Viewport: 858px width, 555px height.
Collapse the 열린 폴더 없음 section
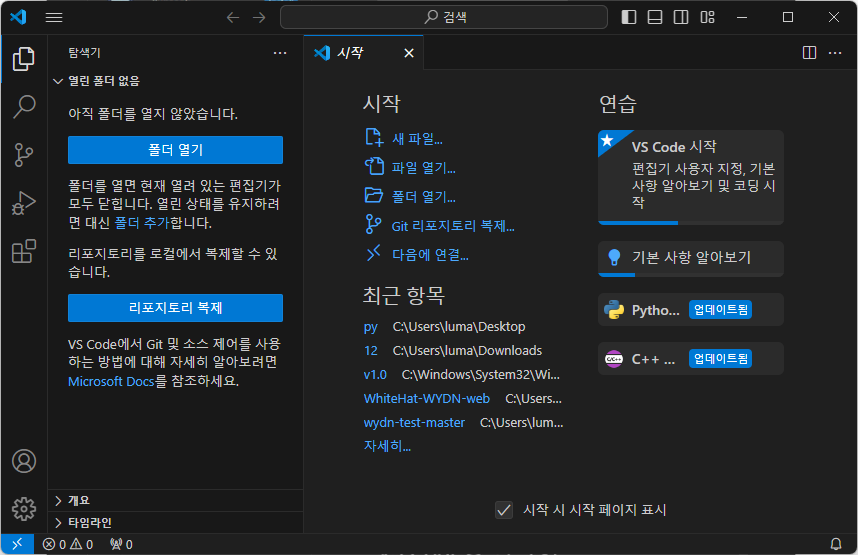coord(175,81)
